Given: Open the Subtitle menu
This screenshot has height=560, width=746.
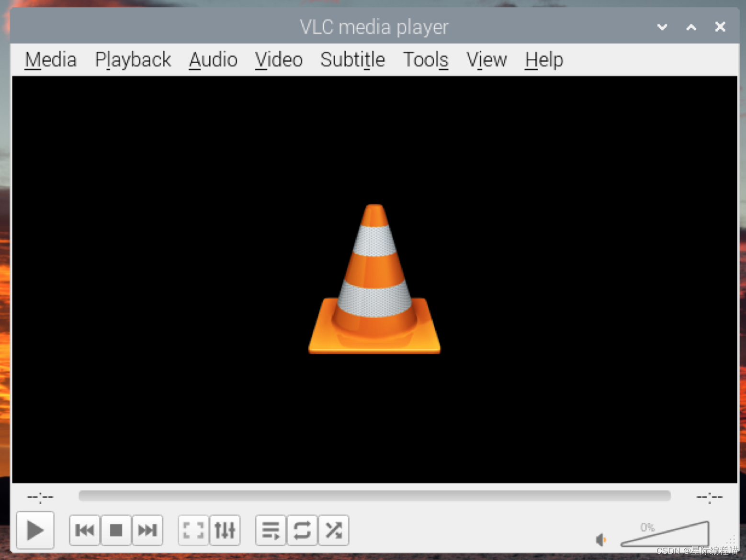Looking at the screenshot, I should point(352,60).
